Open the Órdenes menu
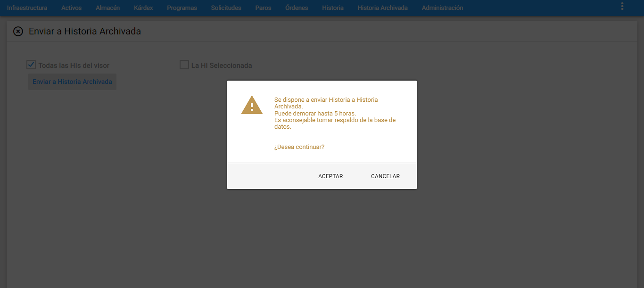Image resolution: width=644 pixels, height=288 pixels. [297, 8]
